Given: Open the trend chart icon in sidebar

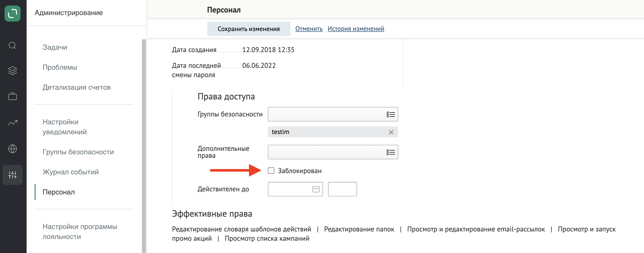Looking at the screenshot, I should [12, 122].
